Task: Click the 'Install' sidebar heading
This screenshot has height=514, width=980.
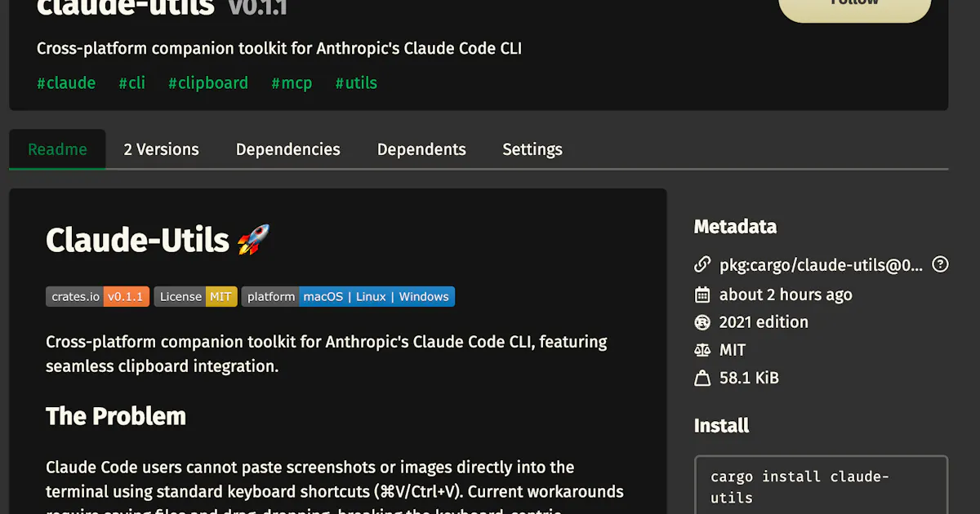Action: (x=722, y=426)
